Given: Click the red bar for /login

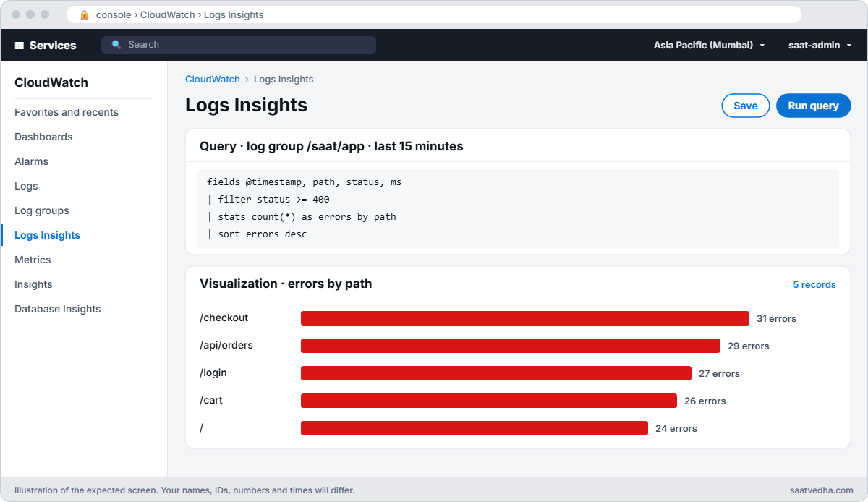Looking at the screenshot, I should point(496,373).
